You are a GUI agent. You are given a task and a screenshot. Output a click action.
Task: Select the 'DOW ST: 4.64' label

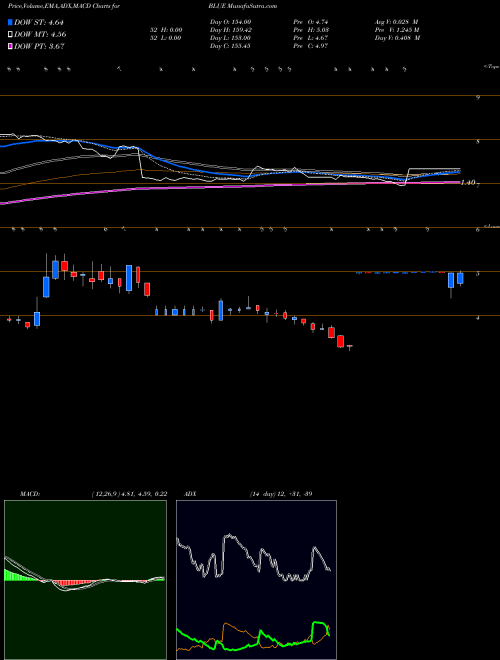click(39, 23)
